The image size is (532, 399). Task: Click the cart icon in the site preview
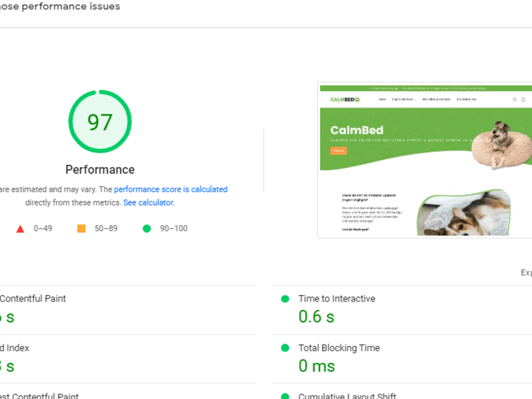[x=523, y=99]
